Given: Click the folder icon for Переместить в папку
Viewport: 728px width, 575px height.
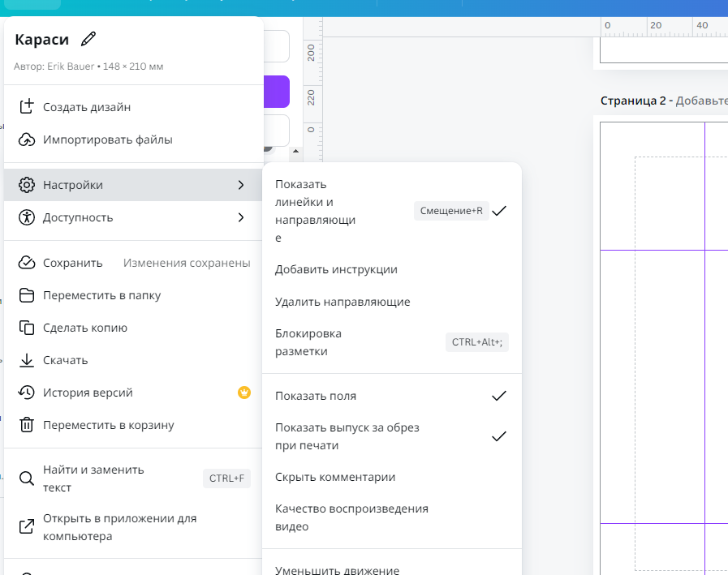Looking at the screenshot, I should [x=27, y=295].
